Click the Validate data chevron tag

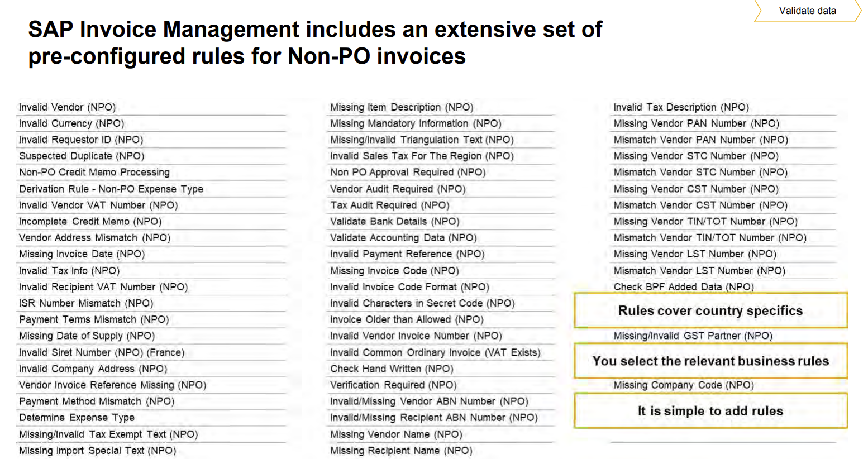[x=807, y=11]
